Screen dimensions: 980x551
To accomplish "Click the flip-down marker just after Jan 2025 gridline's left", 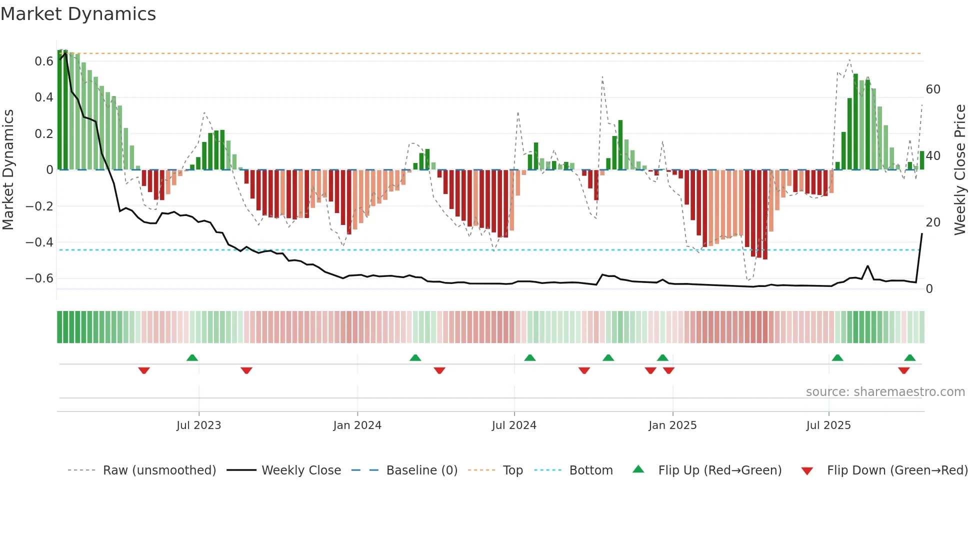I will (669, 370).
